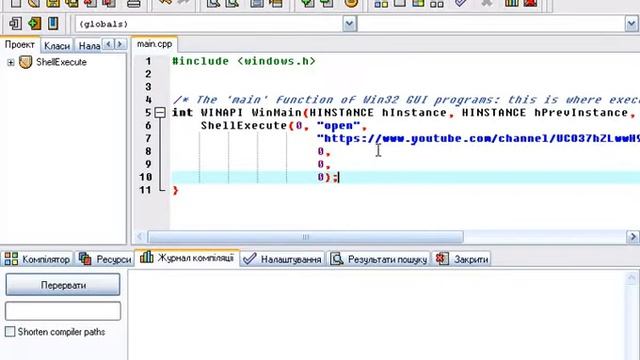
Task: Click the Run program toolbar icon
Action: (x=400, y=4)
